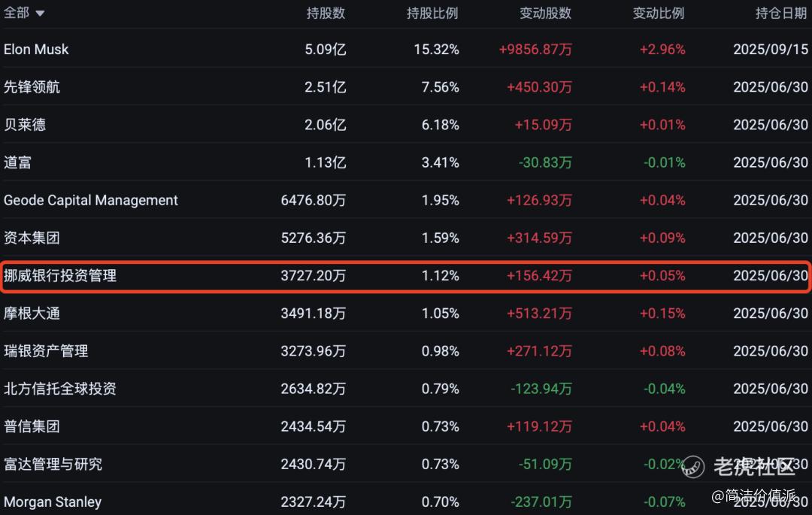Click the 变动比例 column header
The width and height of the screenshot is (812, 515).
(658, 13)
